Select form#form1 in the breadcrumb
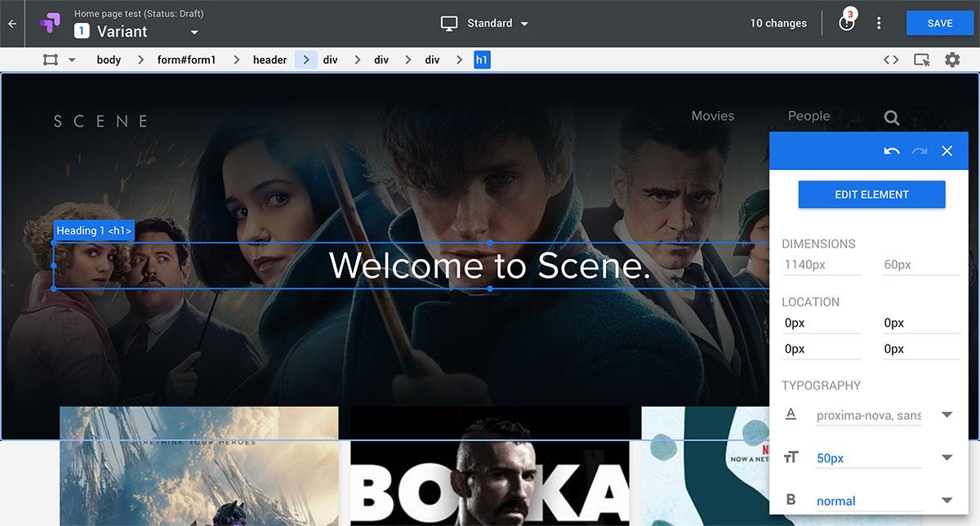Image resolution: width=980 pixels, height=526 pixels. click(187, 60)
